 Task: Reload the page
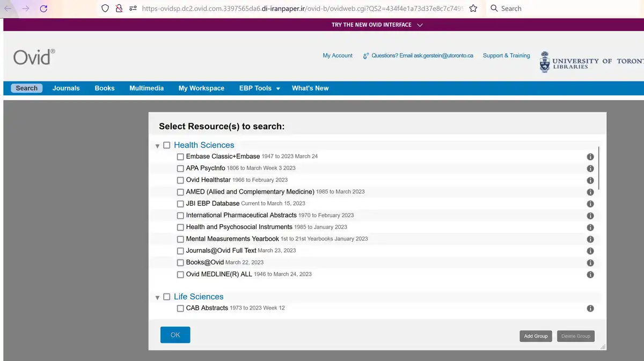click(44, 9)
